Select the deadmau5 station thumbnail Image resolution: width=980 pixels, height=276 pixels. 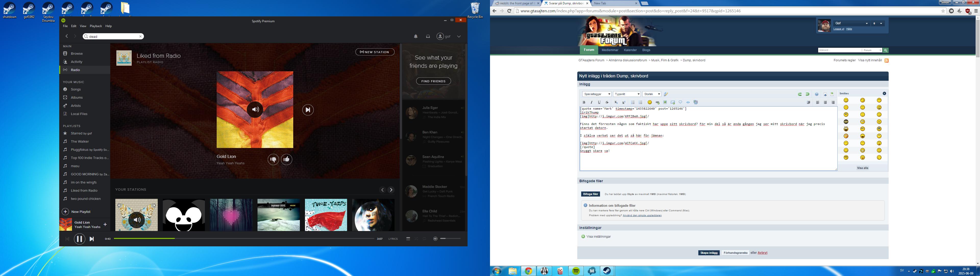(x=184, y=215)
